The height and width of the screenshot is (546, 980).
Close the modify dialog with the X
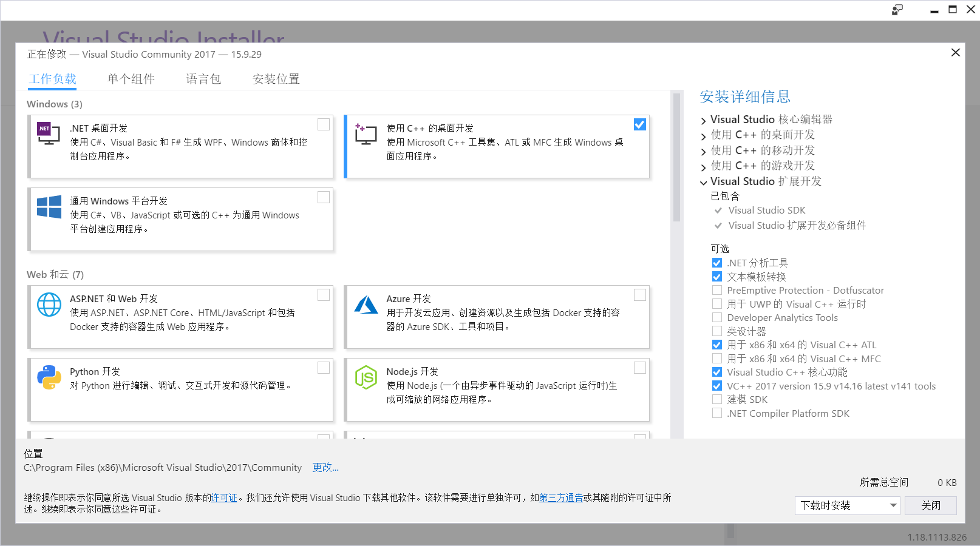(955, 53)
